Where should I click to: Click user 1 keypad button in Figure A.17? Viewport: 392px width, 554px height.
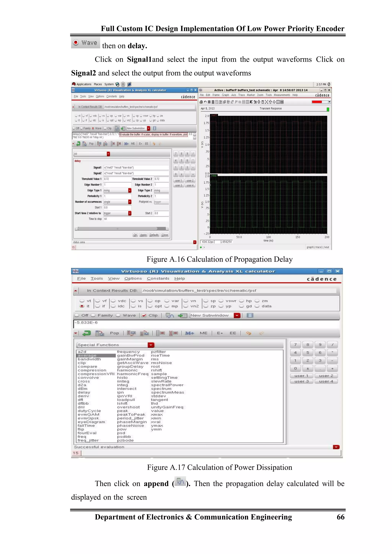pos(301,376)
